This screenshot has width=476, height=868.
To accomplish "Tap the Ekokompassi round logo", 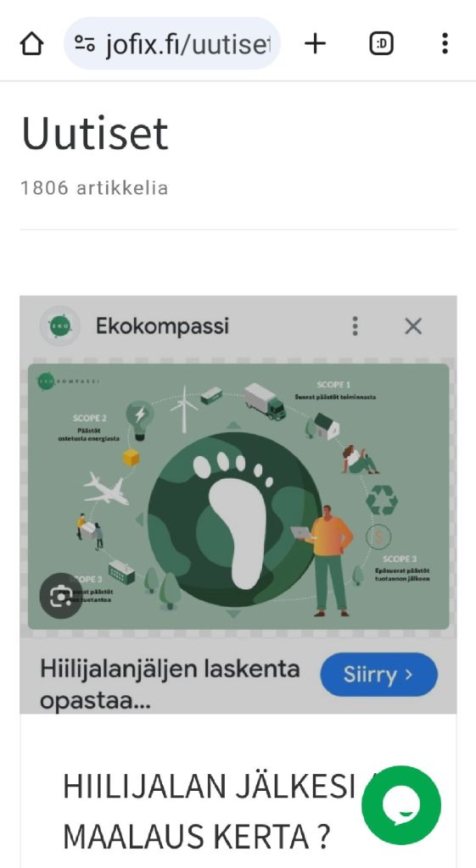I will [x=60, y=326].
